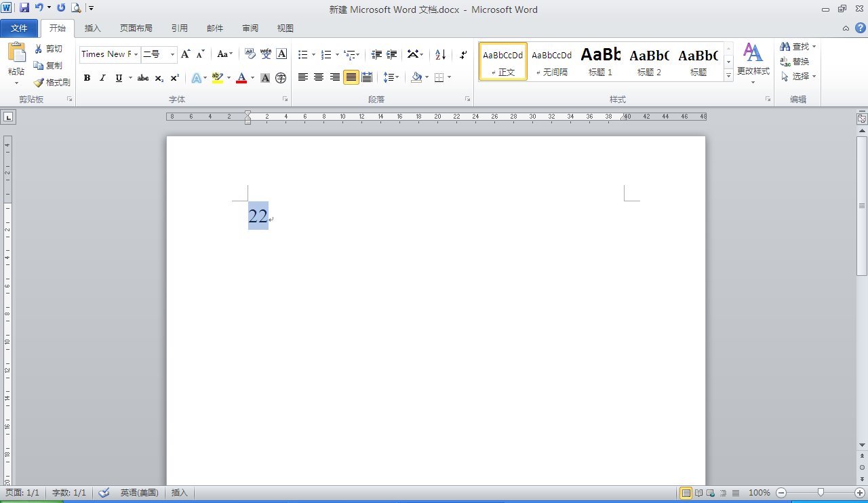The width and height of the screenshot is (868, 503).
Task: Click the Save icon in quick access toolbar
Action: 24,8
